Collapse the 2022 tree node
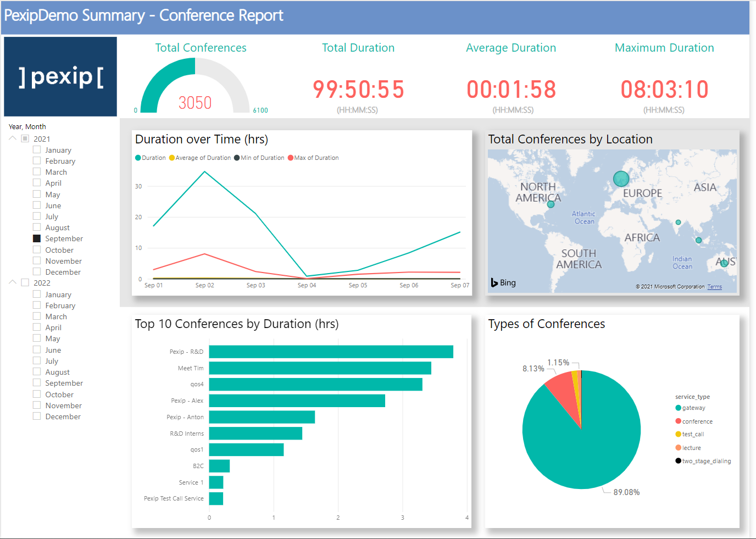Viewport: 756px width, 539px height. [12, 282]
